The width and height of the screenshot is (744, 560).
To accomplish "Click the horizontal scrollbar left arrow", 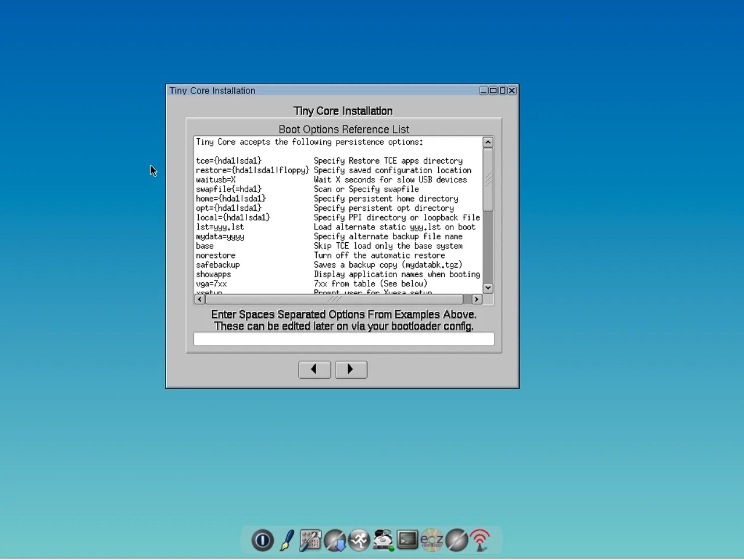I will tap(200, 299).
